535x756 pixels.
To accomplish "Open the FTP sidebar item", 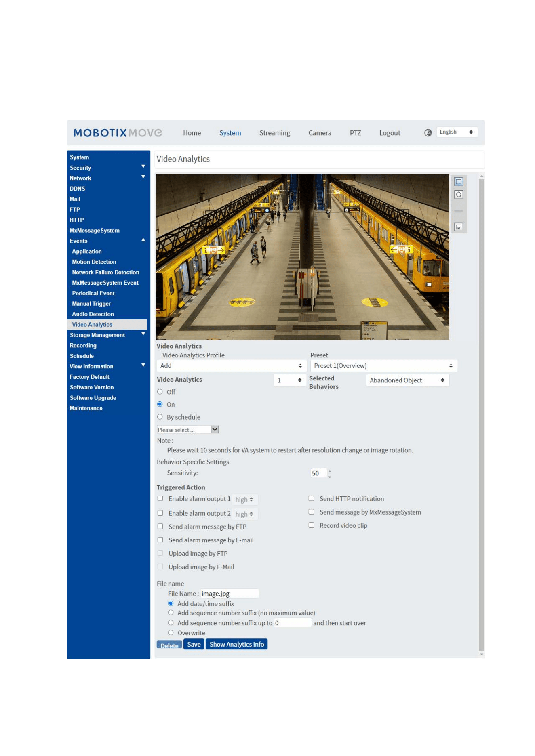I will (x=75, y=210).
